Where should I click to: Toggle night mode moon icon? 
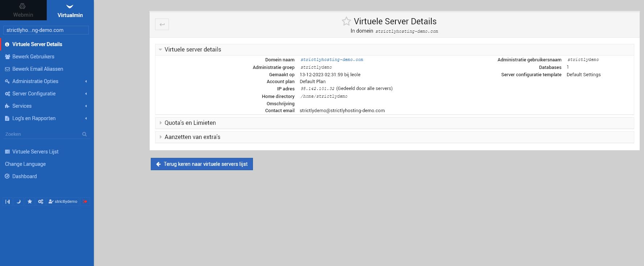click(x=18, y=201)
